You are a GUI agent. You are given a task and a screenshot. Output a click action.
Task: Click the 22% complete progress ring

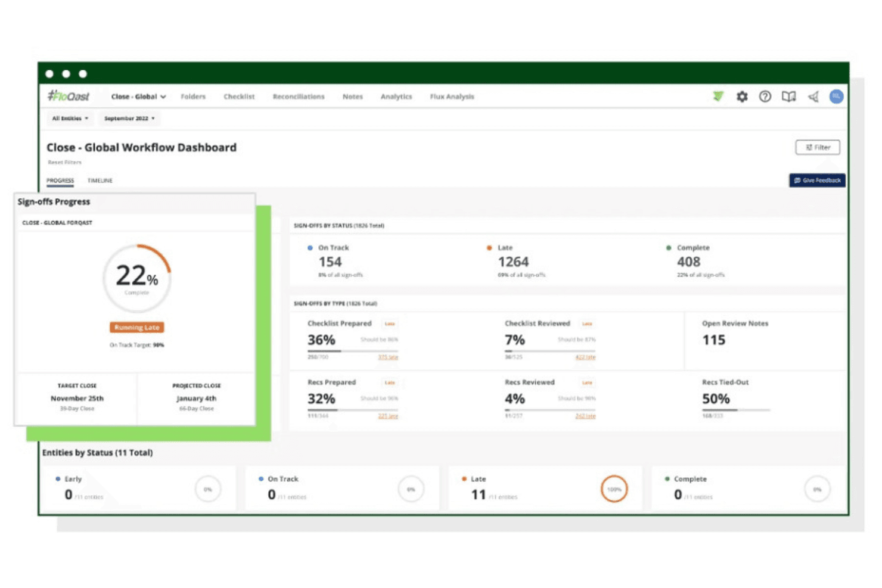(x=137, y=278)
